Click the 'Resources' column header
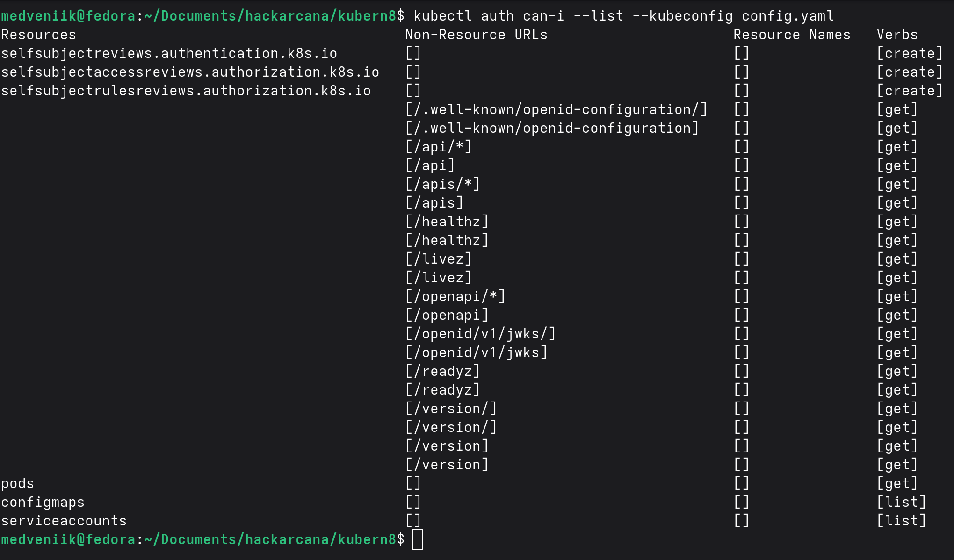The width and height of the screenshot is (954, 560). point(39,35)
